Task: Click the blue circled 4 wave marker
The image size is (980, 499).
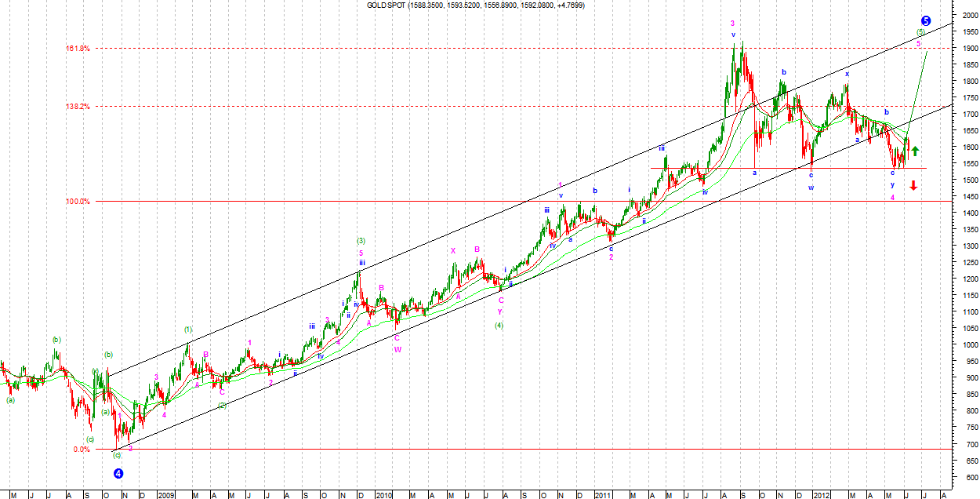Action: [x=118, y=473]
